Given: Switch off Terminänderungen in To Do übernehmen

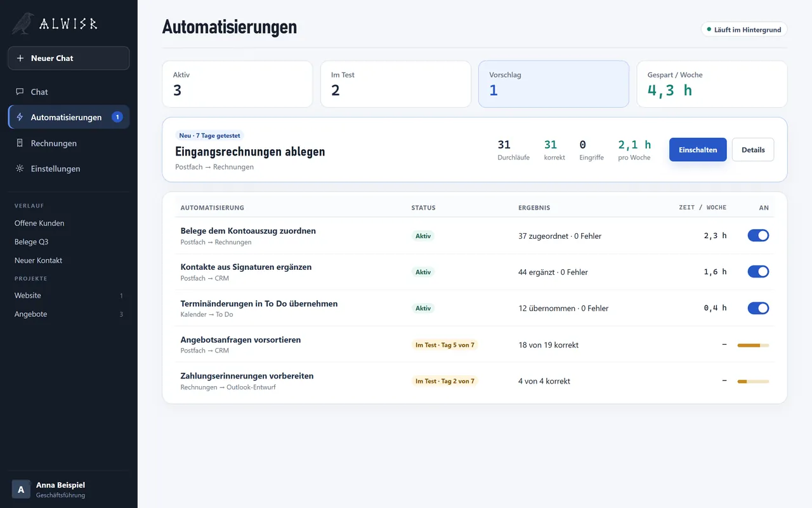Looking at the screenshot, I should coord(758,308).
